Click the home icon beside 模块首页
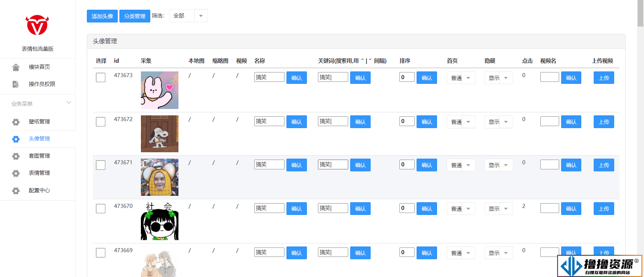Image resolution: width=644 pixels, height=277 pixels. pos(16,67)
